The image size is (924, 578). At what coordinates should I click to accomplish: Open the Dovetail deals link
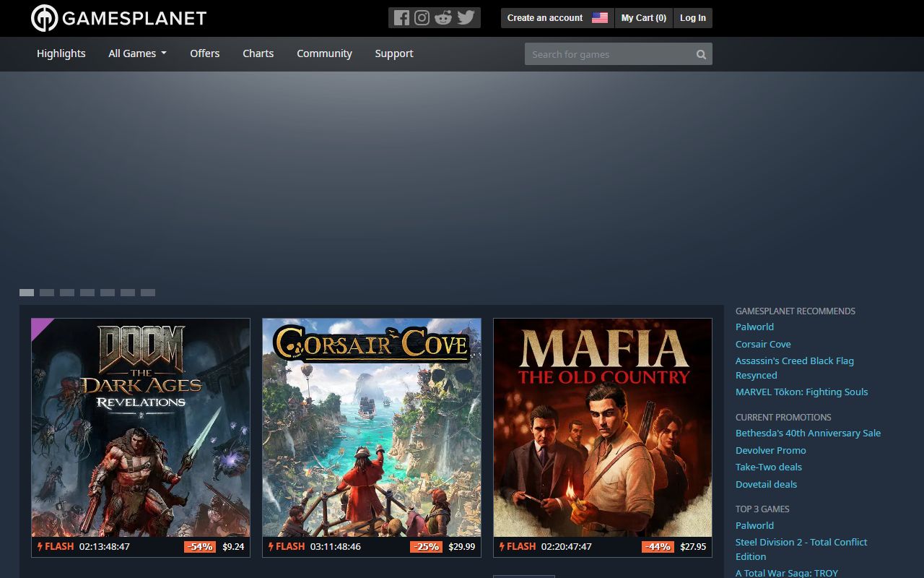767,484
